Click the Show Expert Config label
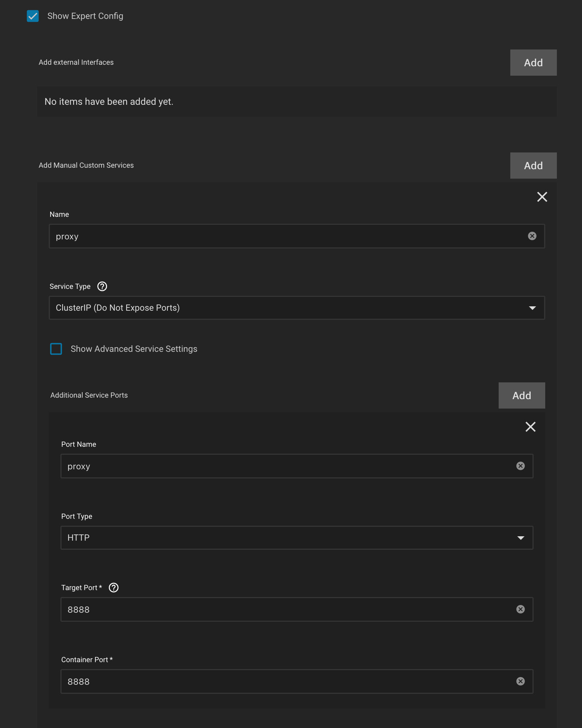The image size is (582, 728). pyautogui.click(x=85, y=16)
